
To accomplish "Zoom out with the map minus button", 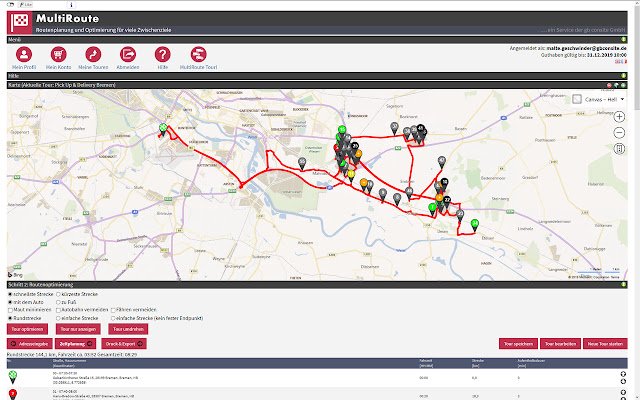I will [x=619, y=133].
